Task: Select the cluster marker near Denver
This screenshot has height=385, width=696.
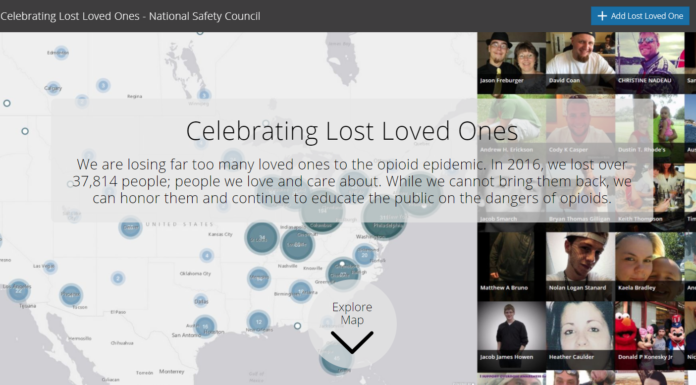Action: 130,227
